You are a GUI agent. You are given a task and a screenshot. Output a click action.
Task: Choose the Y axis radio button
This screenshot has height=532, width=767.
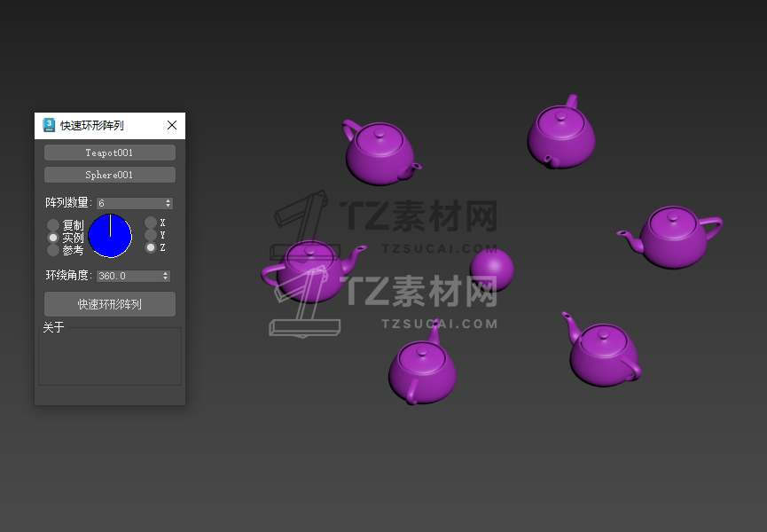point(151,235)
